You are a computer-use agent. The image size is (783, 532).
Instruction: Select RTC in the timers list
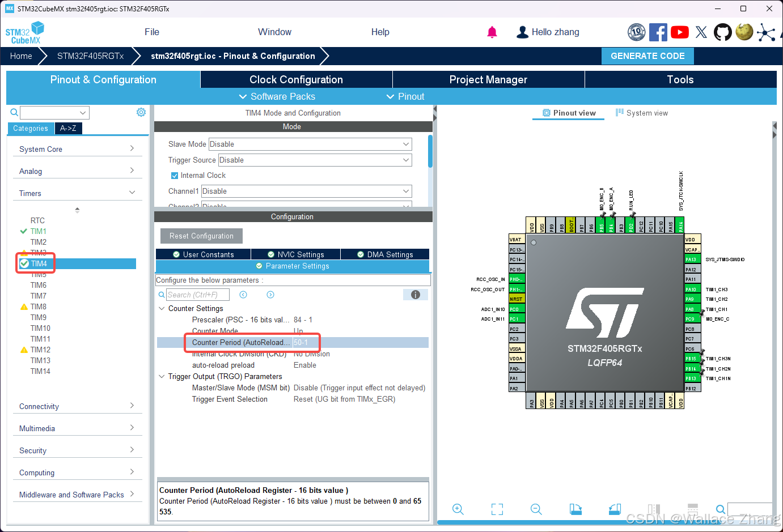(x=37, y=220)
